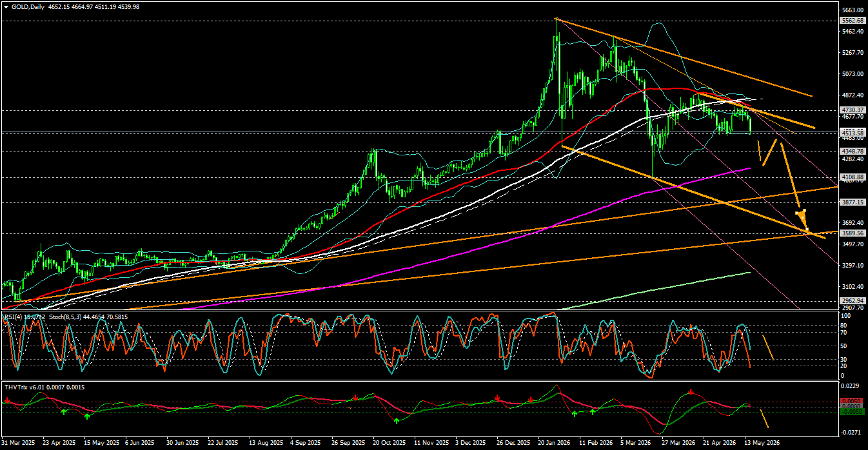
Task: Click the 21 Apr 2026 date label
Action: 720,444
